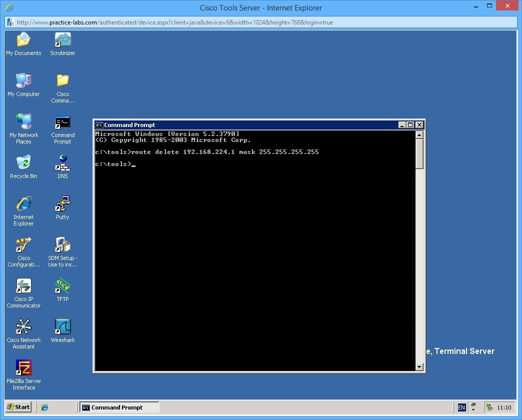Click the address bar URL field
The height and width of the screenshot is (420, 522).
[200, 22]
